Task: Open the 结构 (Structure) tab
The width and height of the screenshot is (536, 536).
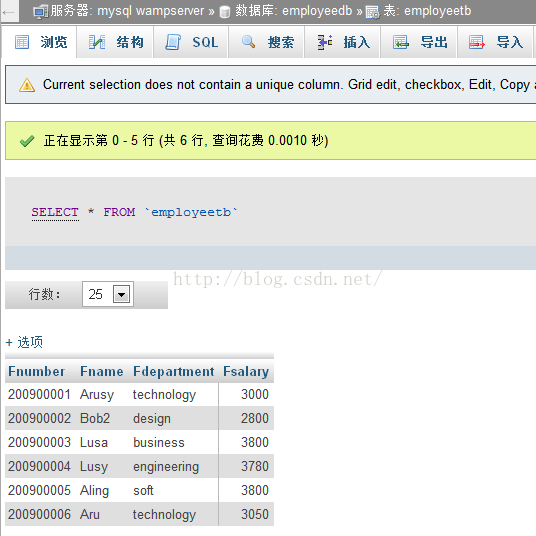Action: point(115,42)
